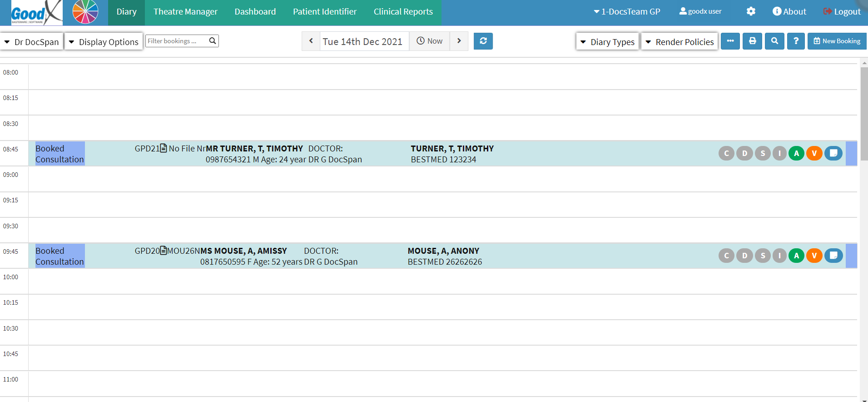
Task: Click the New Booking button
Action: pos(837,41)
